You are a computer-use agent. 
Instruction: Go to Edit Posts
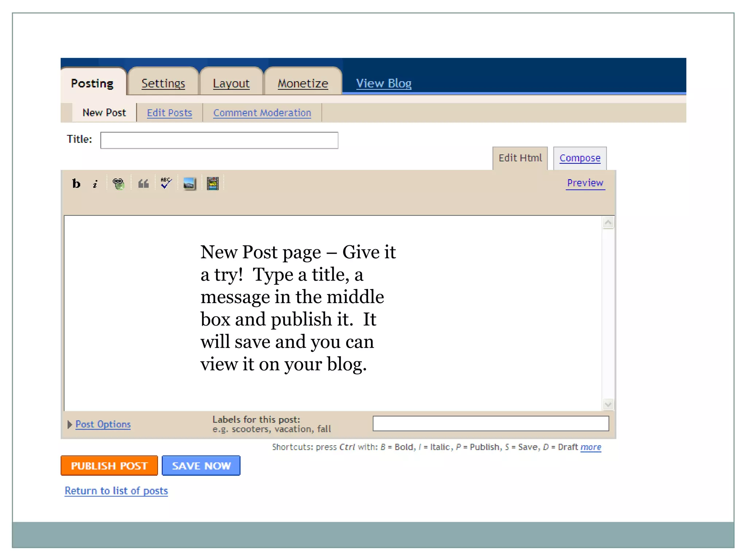pos(170,113)
